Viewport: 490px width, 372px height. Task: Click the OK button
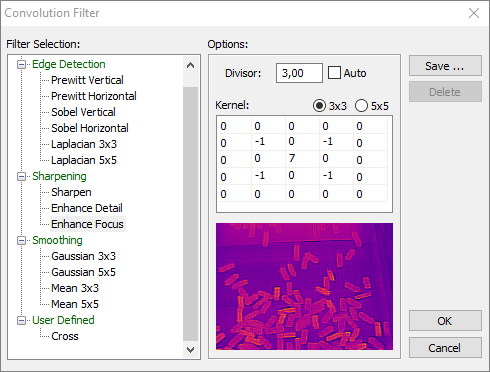click(445, 321)
